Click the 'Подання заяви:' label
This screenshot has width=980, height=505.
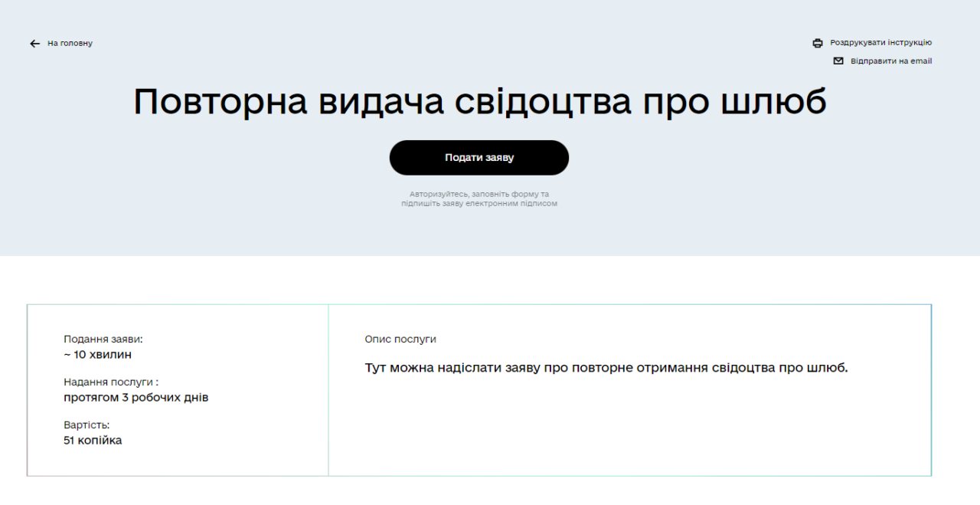(x=103, y=339)
